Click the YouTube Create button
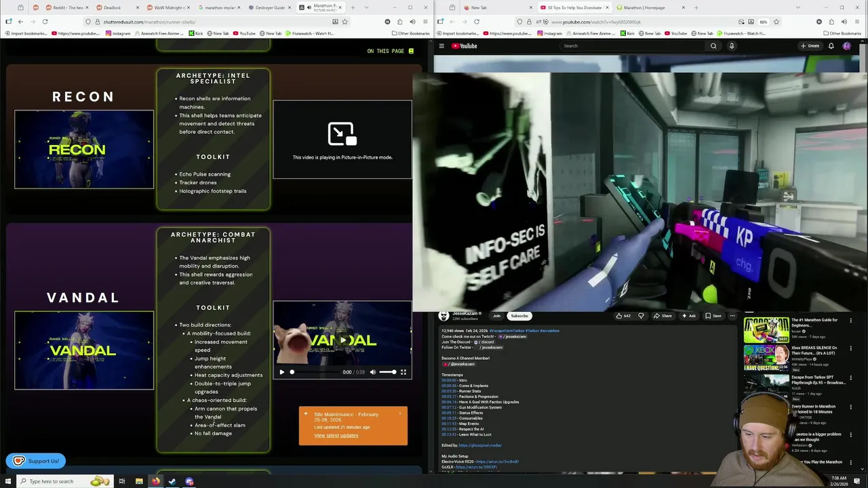 click(x=810, y=46)
